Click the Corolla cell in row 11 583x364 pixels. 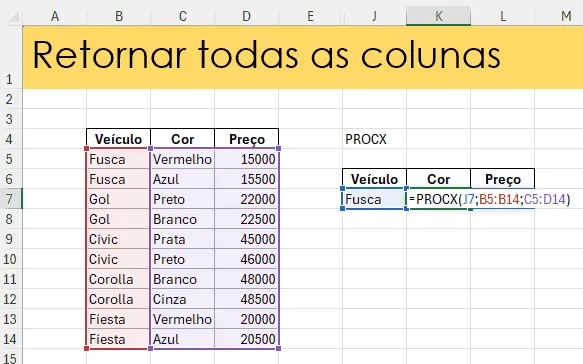pos(119,279)
